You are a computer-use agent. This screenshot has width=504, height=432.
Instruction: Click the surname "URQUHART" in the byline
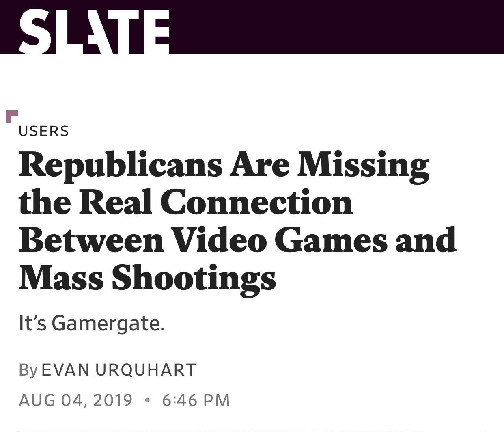tap(146, 369)
